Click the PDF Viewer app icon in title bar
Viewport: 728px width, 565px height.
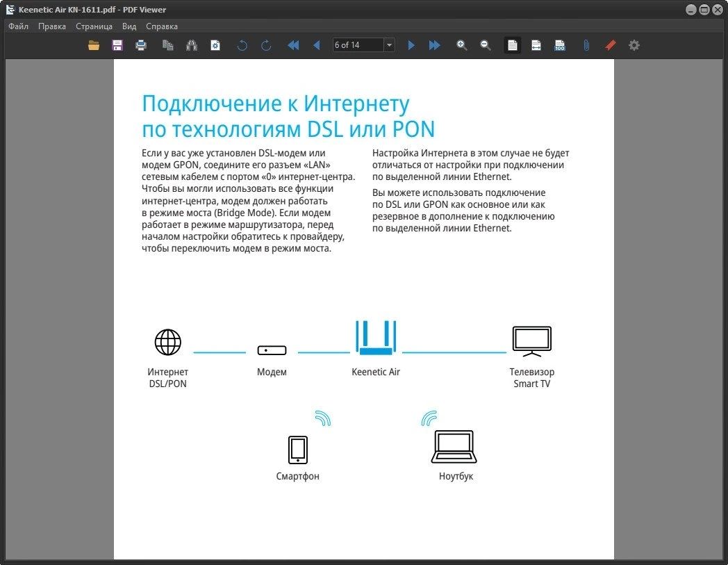pyautogui.click(x=10, y=9)
